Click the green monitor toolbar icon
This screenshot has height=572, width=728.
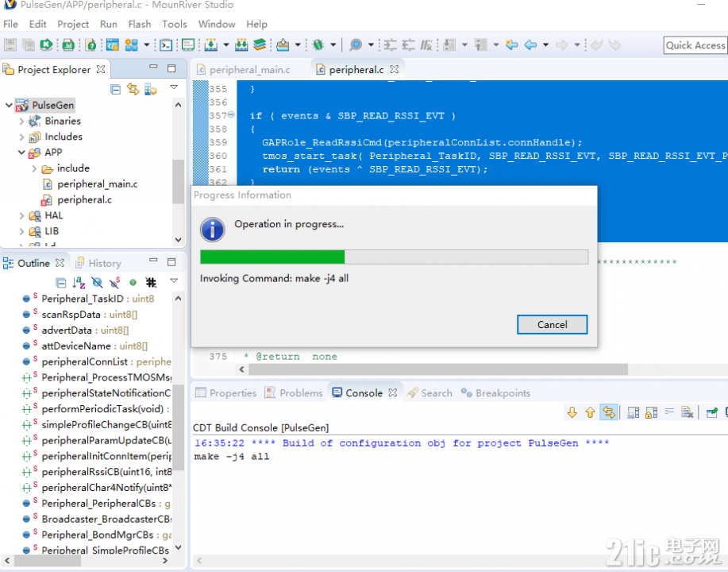point(188,45)
